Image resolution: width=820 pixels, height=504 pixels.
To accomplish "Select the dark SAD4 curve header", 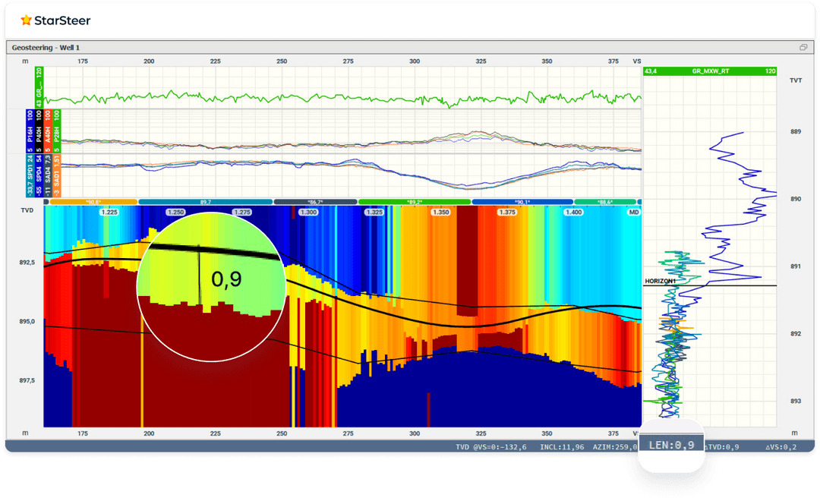I will pos(48,175).
